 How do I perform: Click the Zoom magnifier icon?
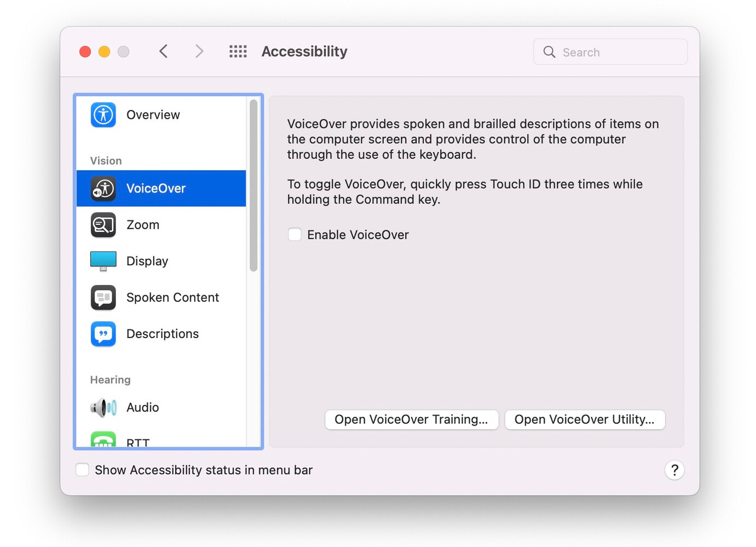103,225
